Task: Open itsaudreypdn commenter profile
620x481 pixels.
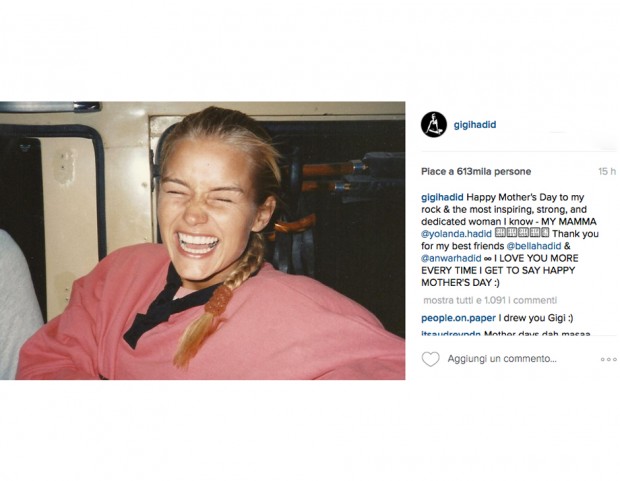Action: coord(451,334)
